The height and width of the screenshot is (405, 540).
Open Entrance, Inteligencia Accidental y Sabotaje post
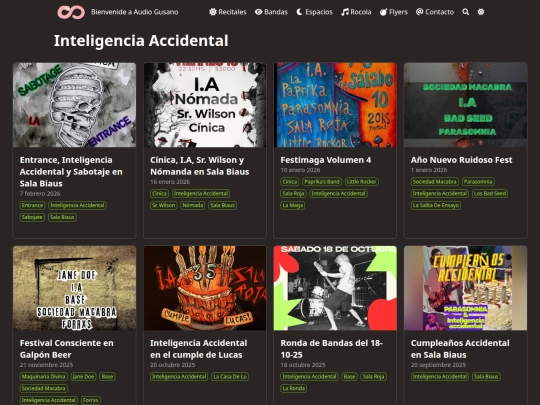[x=71, y=172]
